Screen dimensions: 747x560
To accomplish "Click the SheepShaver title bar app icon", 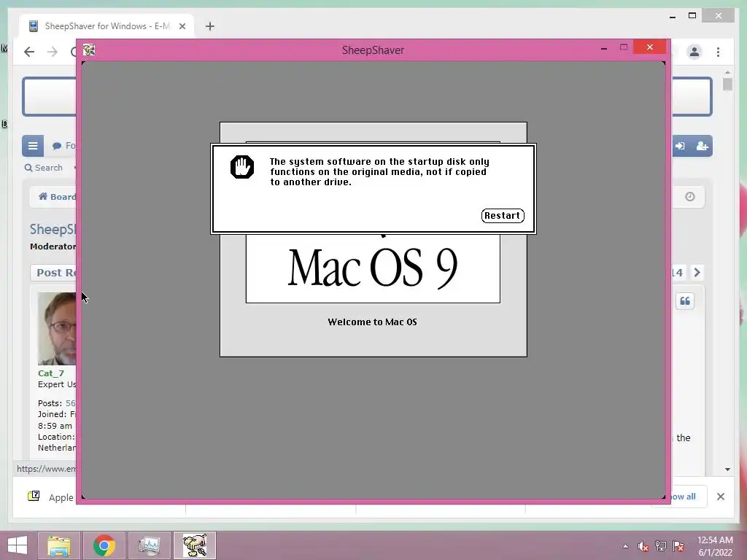I will pos(89,50).
